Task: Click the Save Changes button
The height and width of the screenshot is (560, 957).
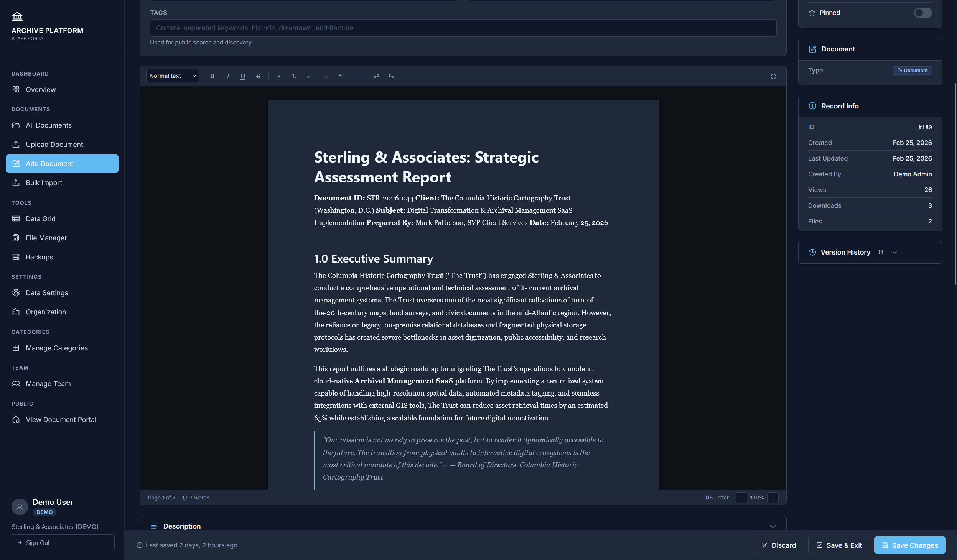Action: click(909, 545)
